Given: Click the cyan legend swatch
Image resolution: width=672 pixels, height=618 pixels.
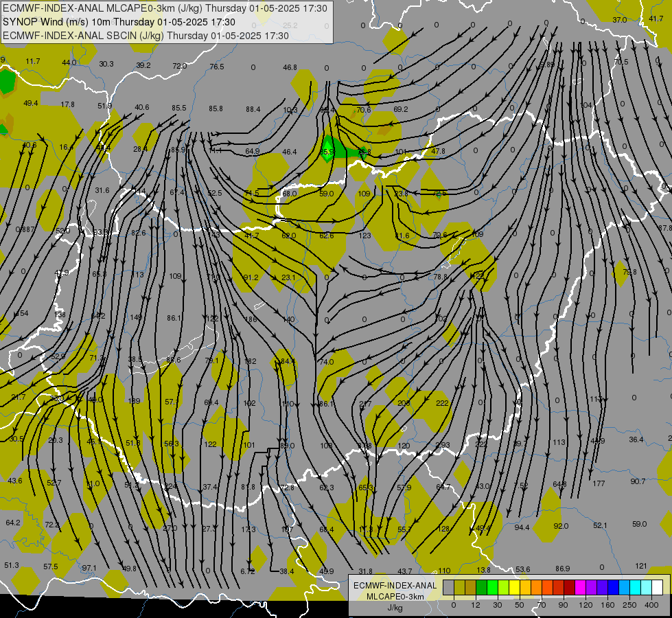Looking at the screenshot, I should coord(635,588).
